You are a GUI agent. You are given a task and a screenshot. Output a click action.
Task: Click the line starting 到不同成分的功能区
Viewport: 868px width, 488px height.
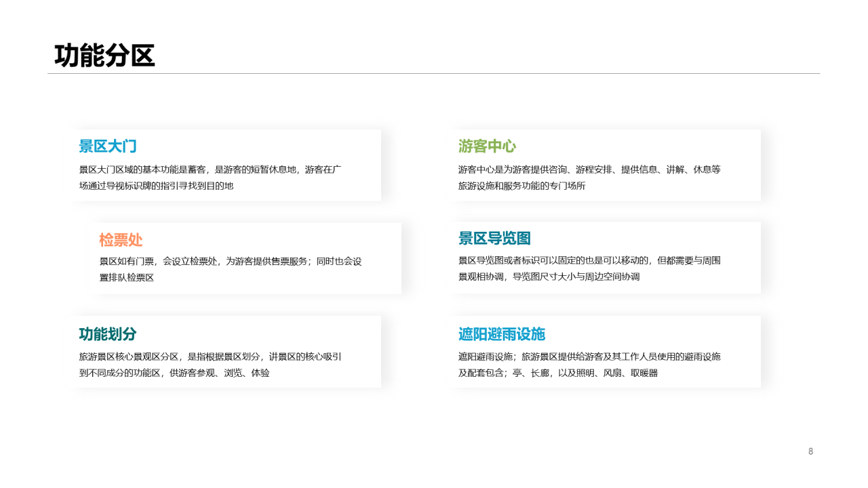click(174, 373)
